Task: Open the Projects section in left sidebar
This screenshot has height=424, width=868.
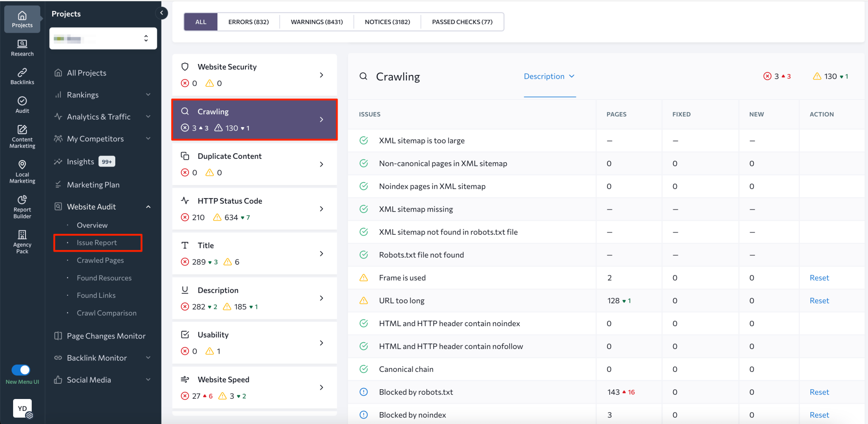Action: [22, 19]
